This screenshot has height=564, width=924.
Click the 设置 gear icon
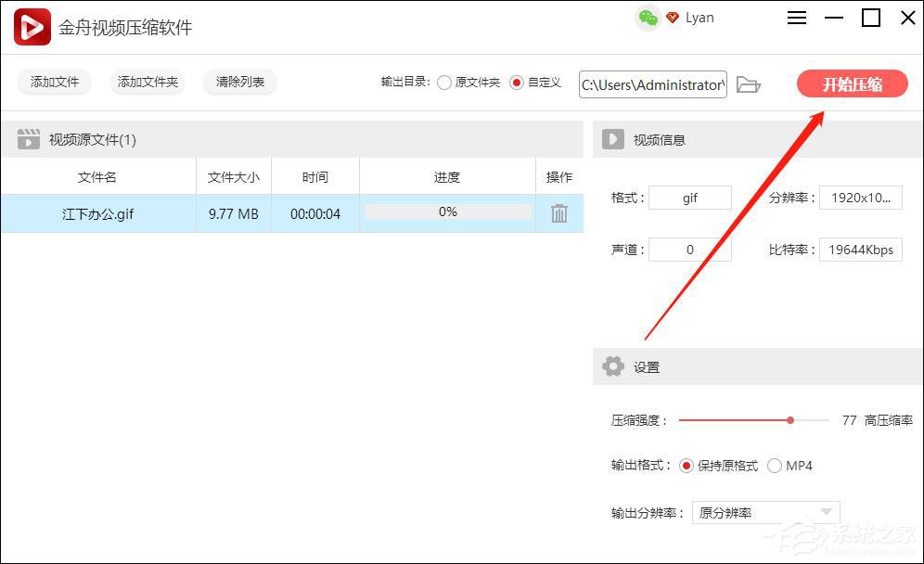613,365
